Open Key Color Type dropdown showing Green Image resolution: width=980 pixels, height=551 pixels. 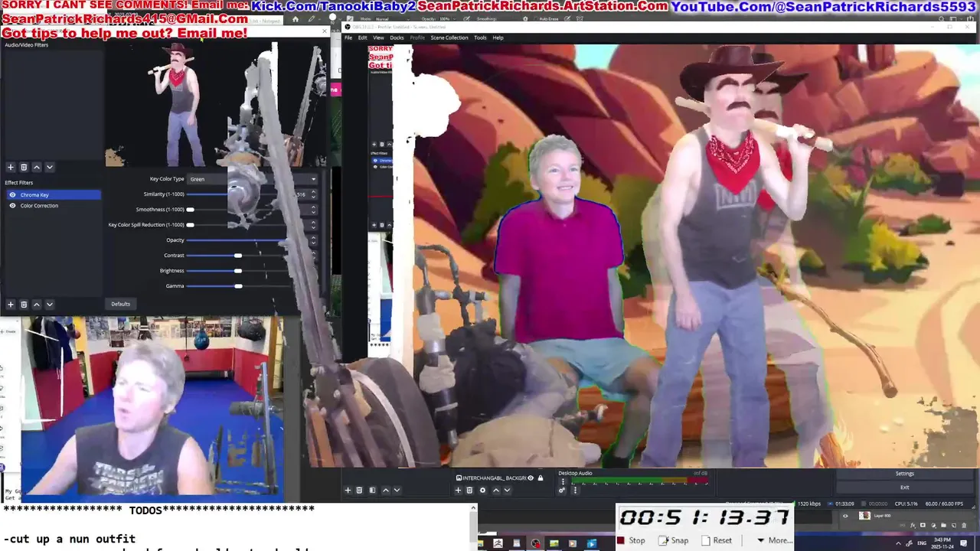[x=252, y=179]
